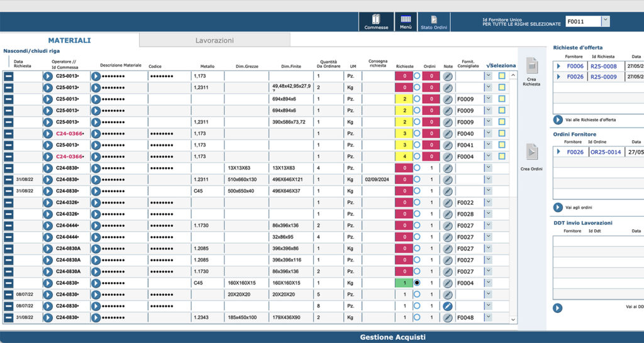Tick the Seleziona checkbox for the F0040 row
644x343 pixels.
point(502,133)
